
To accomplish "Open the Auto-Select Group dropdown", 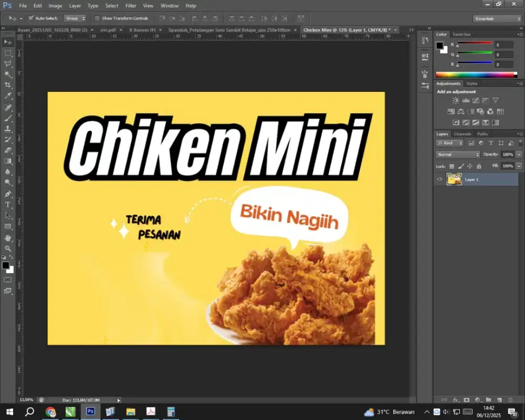I will click(75, 18).
